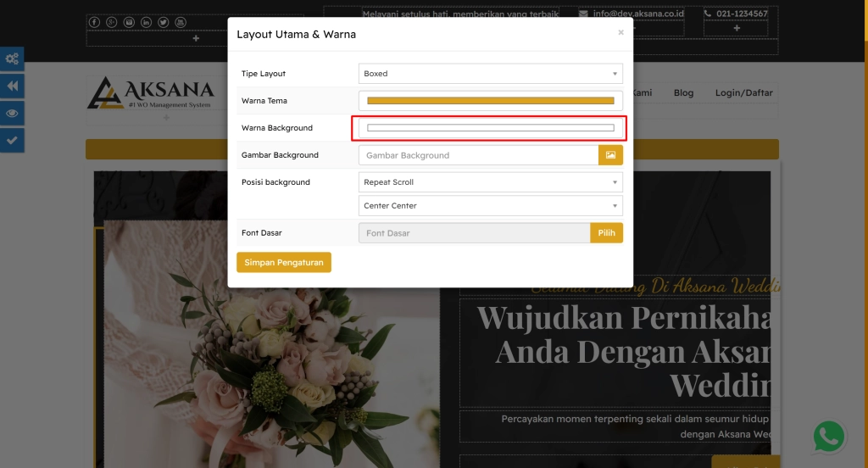Click the Wujudkan Pernikahan headline text
This screenshot has height=468, width=868.
coord(624,351)
